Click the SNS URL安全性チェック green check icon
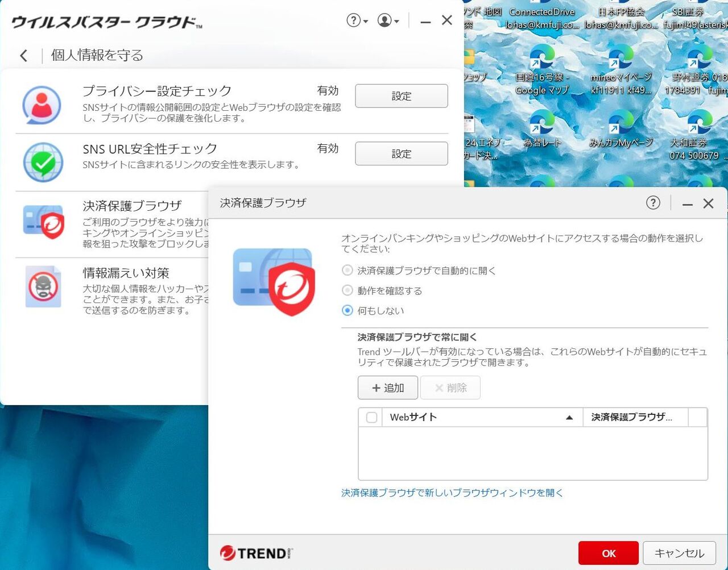 tap(43, 163)
